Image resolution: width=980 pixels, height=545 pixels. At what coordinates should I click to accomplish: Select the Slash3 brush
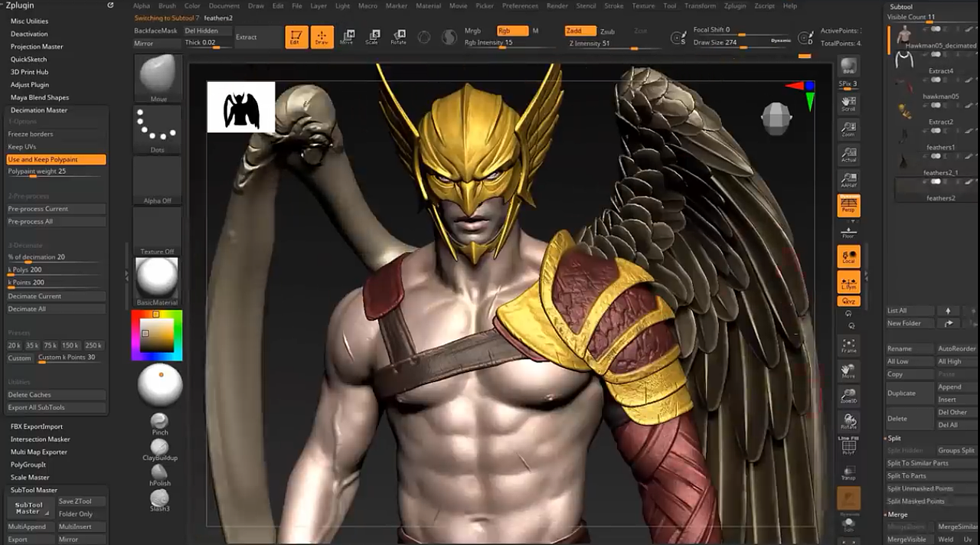coord(159,500)
